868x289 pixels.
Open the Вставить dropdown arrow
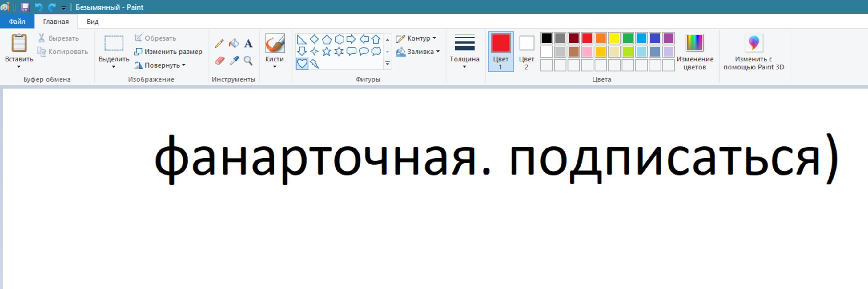click(x=19, y=67)
